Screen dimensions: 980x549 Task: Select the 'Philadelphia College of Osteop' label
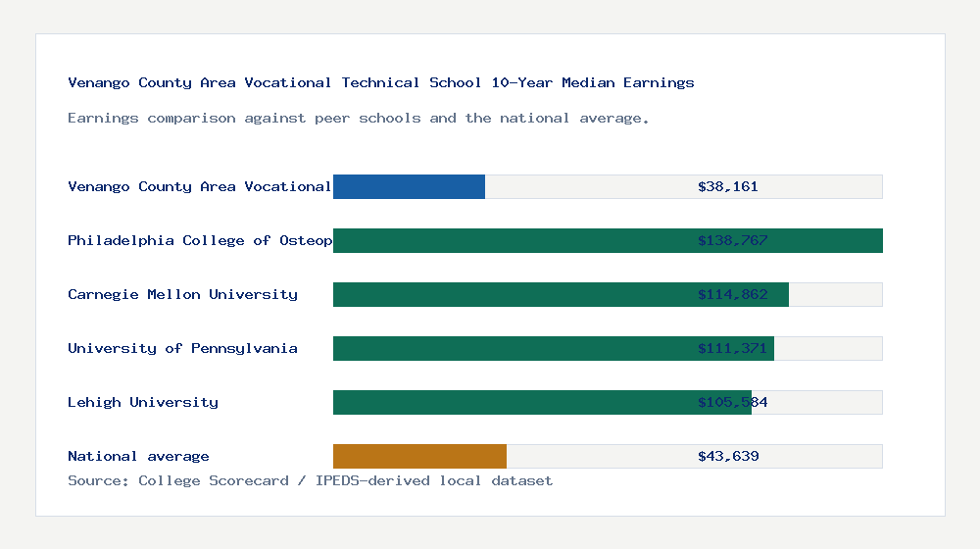(x=200, y=241)
